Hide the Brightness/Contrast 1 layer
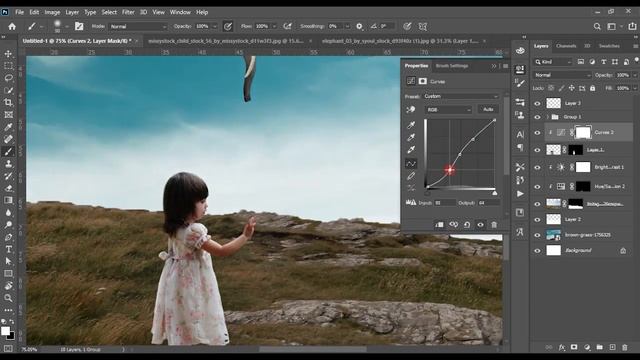The height and width of the screenshot is (360, 640). point(537,167)
